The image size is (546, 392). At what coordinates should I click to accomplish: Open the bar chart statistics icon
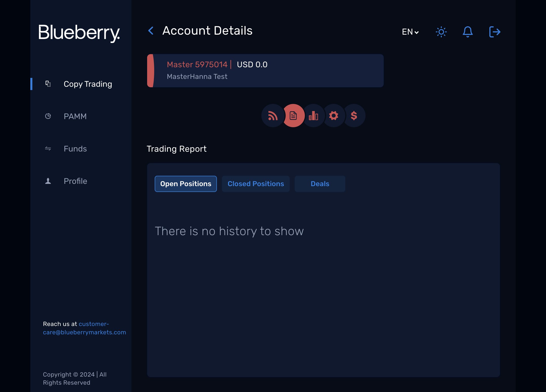click(313, 116)
